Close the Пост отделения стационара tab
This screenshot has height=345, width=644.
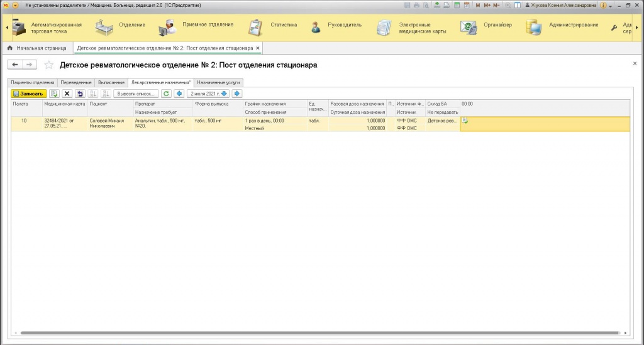pos(258,48)
